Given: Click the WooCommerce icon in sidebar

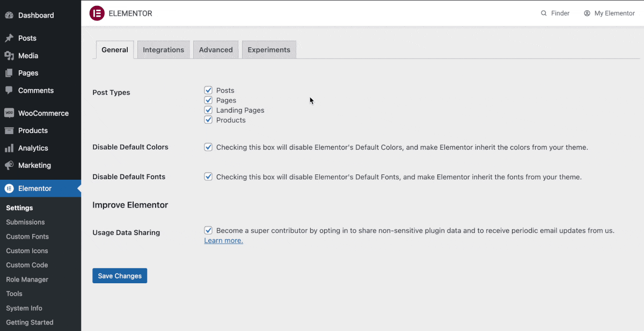Looking at the screenshot, I should (x=9, y=113).
